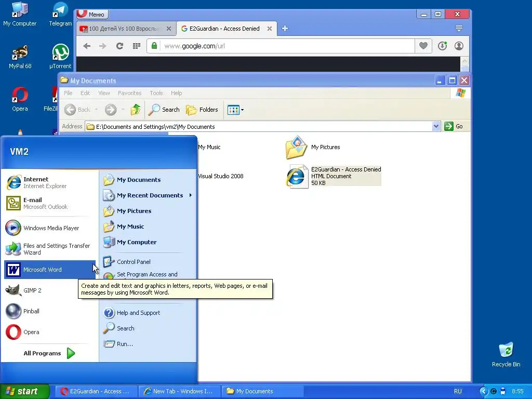Select E2Guardian - Access Denied HTML file
Viewport: 532px width, 399px height.
(x=334, y=176)
